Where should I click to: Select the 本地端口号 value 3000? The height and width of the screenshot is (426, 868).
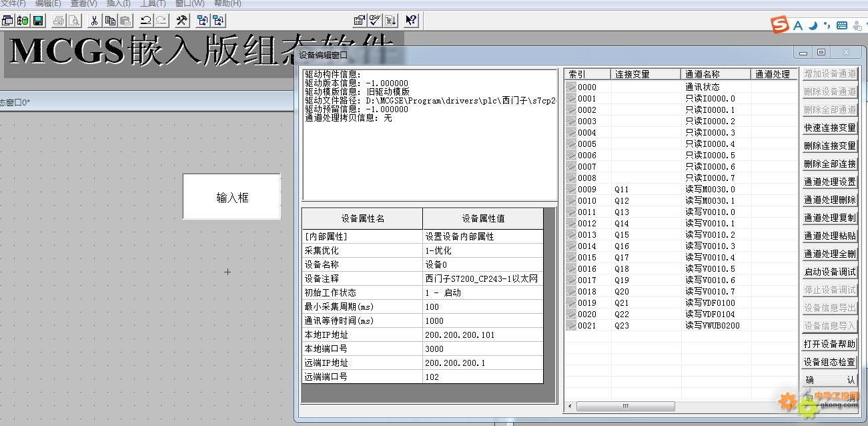tap(483, 349)
